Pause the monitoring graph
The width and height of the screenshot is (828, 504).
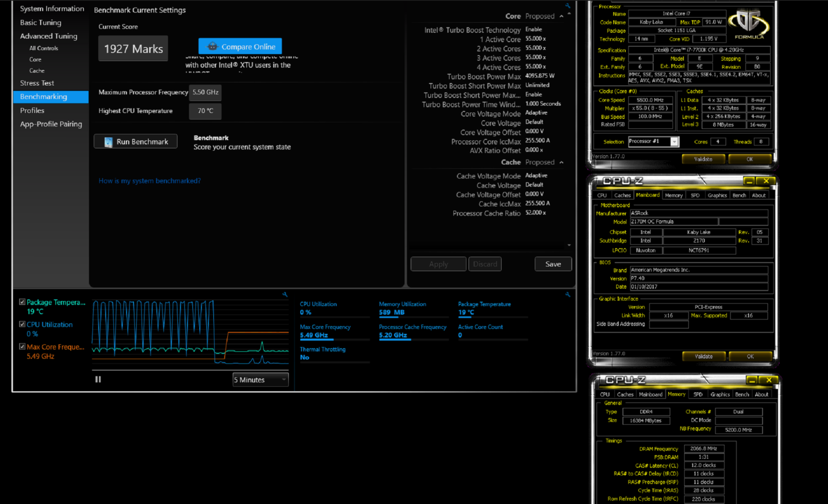[x=98, y=379]
